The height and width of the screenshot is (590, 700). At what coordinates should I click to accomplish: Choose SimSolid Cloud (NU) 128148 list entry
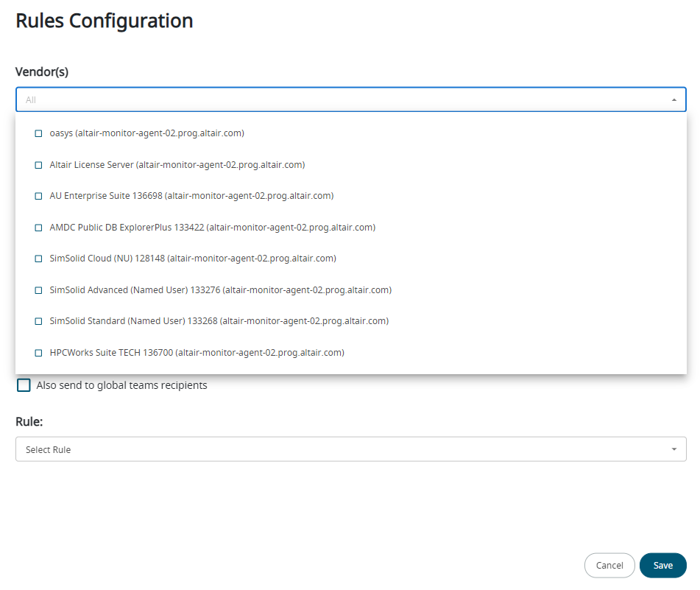[x=193, y=259]
